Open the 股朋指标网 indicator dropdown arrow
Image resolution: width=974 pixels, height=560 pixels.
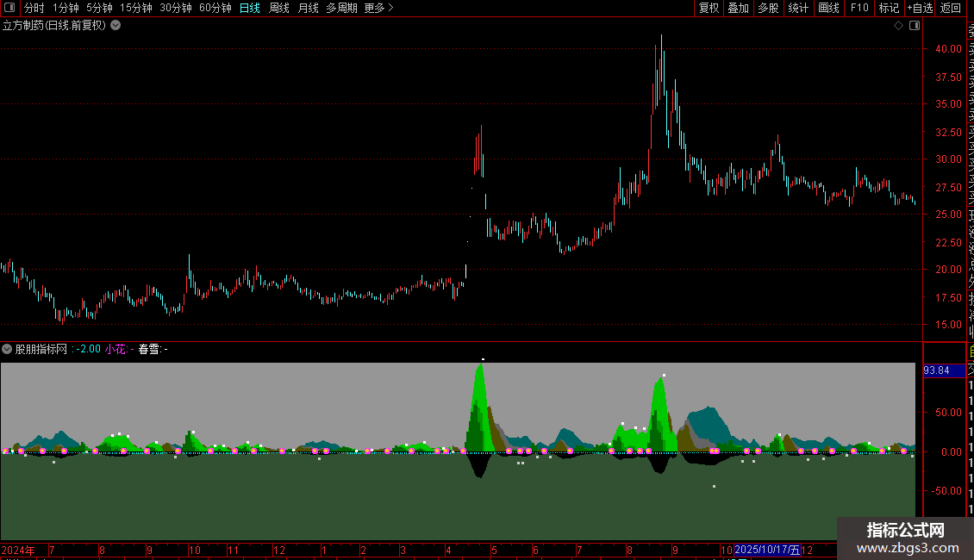pyautogui.click(x=7, y=349)
